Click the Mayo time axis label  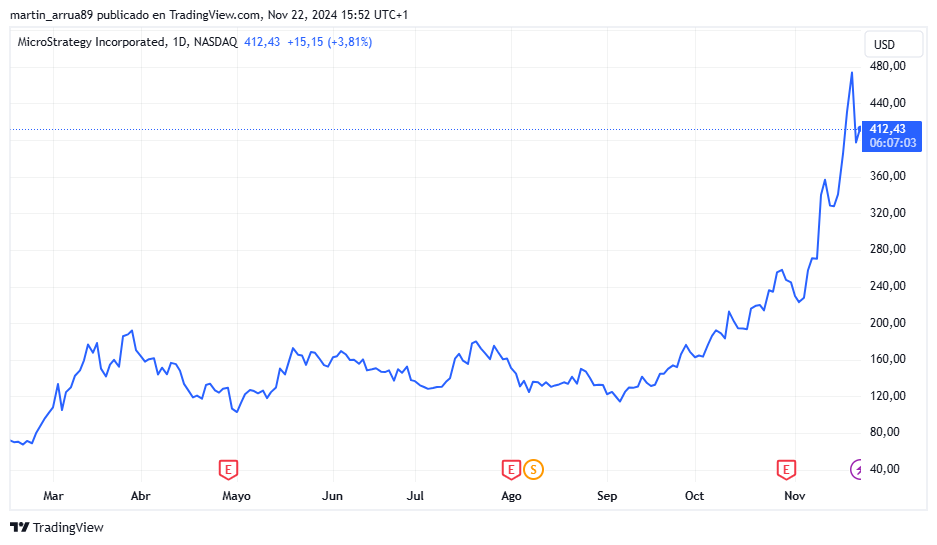(237, 496)
